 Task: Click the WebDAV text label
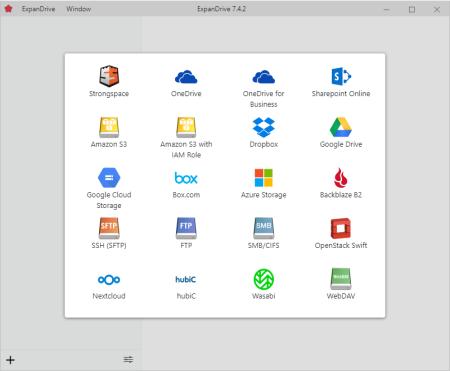point(341,296)
